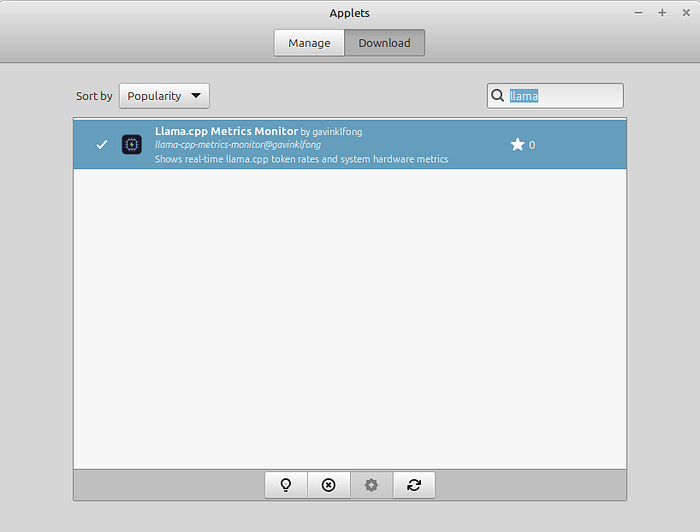Click the 'by gavinklfong' author text
Viewport: 700px width, 532px height.
331,132
